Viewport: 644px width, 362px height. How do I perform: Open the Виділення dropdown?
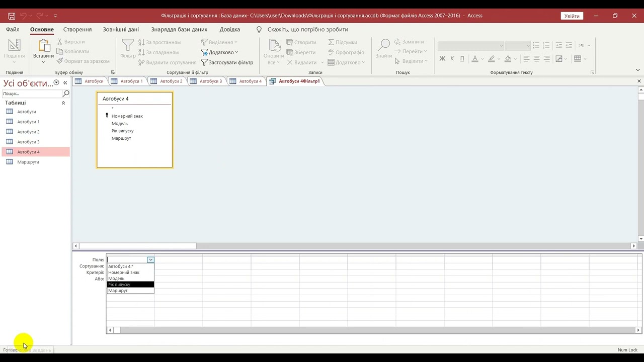[x=219, y=42]
